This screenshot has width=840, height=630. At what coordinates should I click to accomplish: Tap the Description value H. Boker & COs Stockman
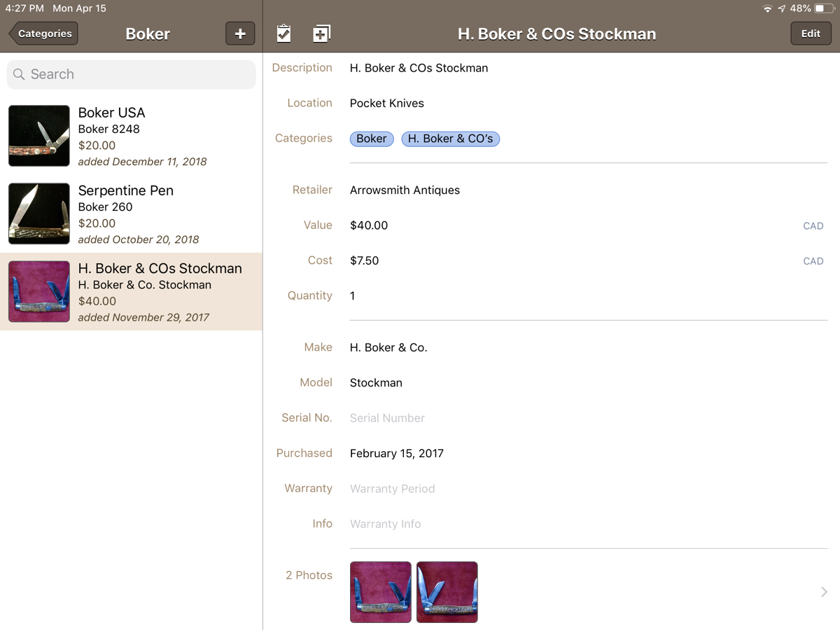pos(419,68)
